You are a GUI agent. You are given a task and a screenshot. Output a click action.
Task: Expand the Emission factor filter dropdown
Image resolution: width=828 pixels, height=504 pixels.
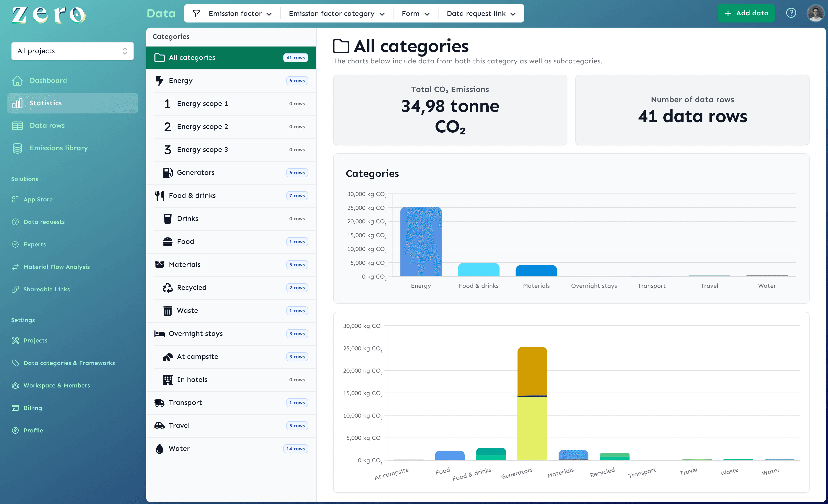pos(240,14)
